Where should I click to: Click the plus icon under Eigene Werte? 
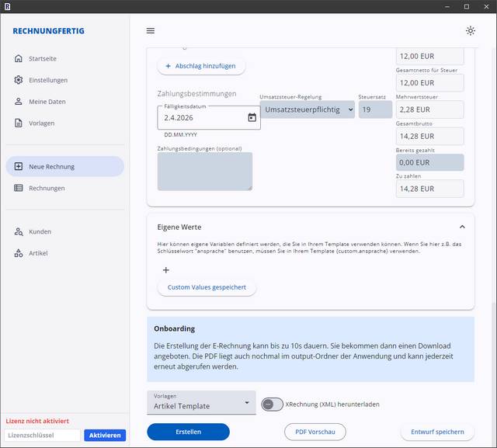[x=165, y=270]
